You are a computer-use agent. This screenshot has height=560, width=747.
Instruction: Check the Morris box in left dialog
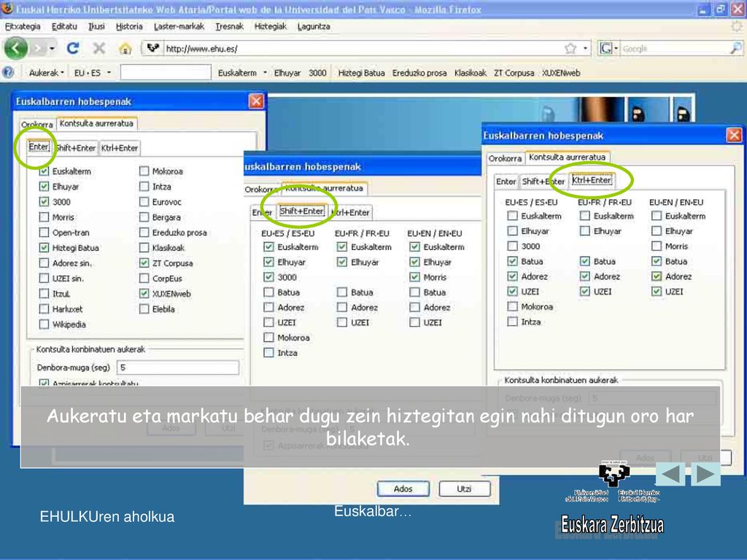tap(44, 217)
